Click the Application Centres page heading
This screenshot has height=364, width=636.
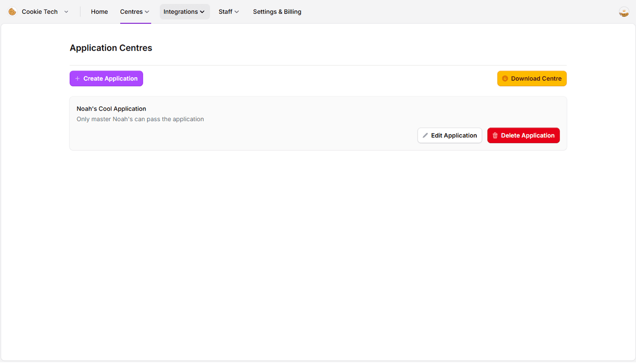pos(111,48)
